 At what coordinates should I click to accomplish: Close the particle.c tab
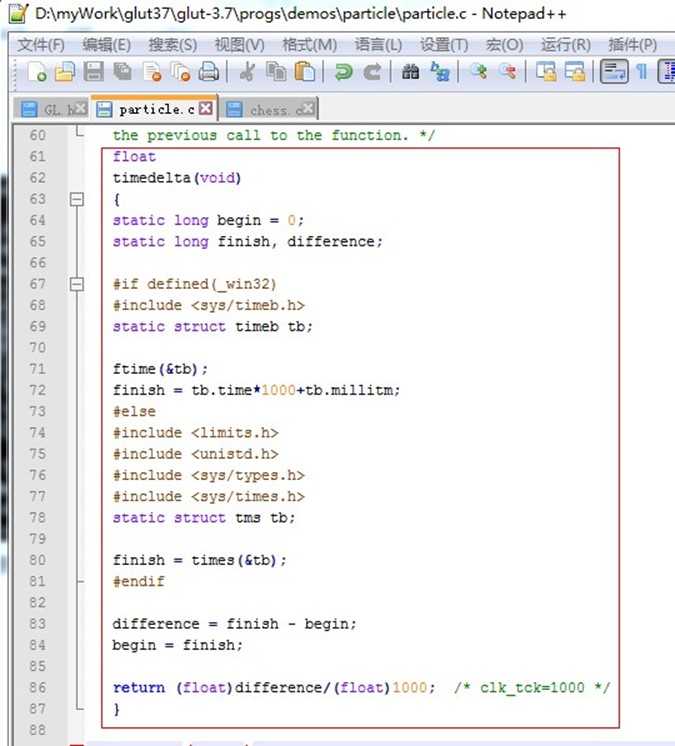205,108
